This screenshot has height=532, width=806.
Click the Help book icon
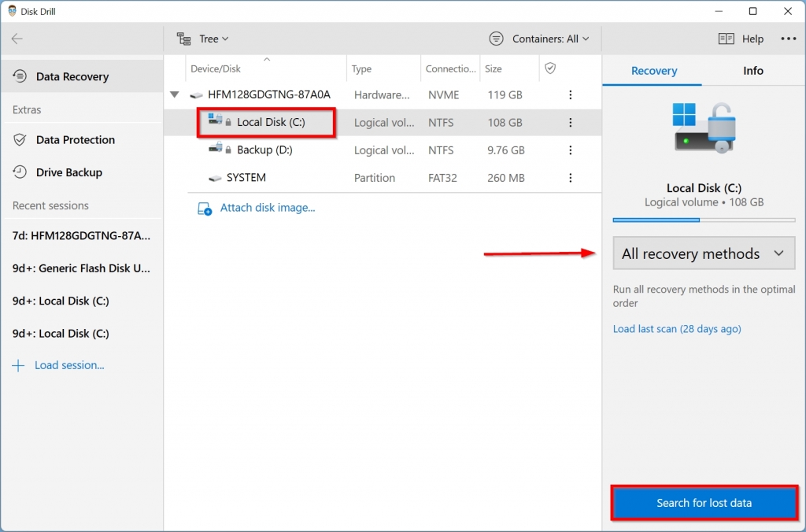pos(726,39)
